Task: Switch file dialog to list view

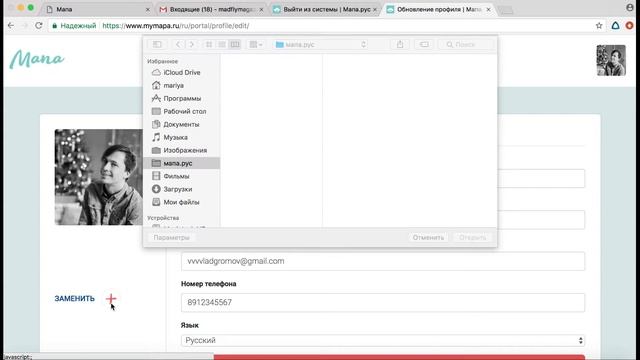Action: (222, 44)
